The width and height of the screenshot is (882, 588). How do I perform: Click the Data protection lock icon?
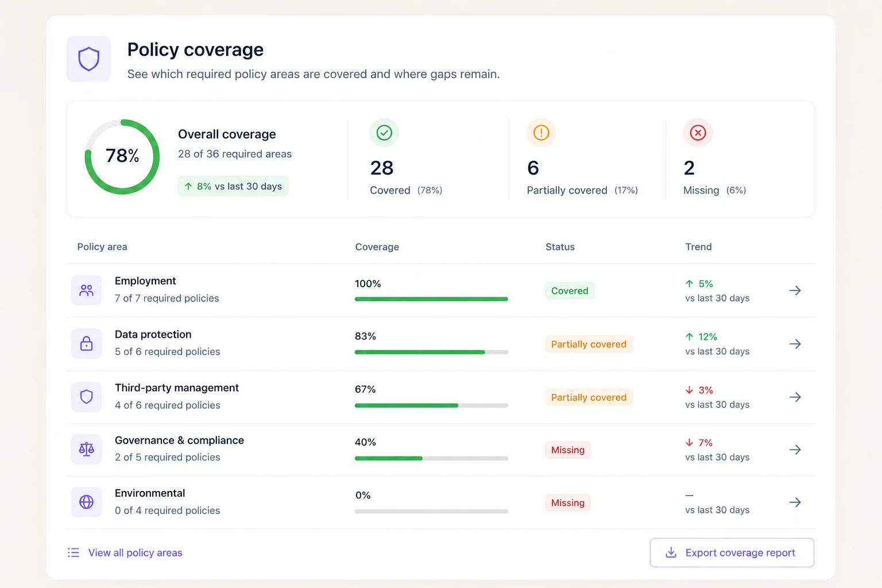click(x=87, y=344)
